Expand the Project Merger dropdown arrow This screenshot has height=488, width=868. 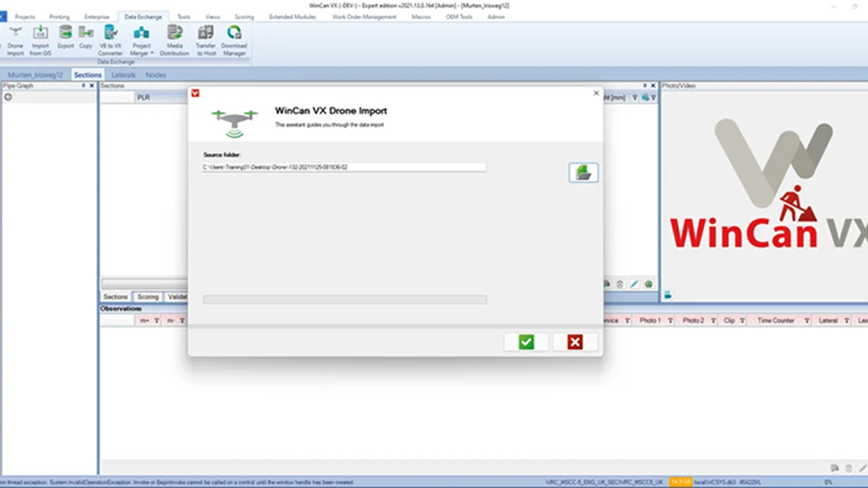[x=151, y=54]
